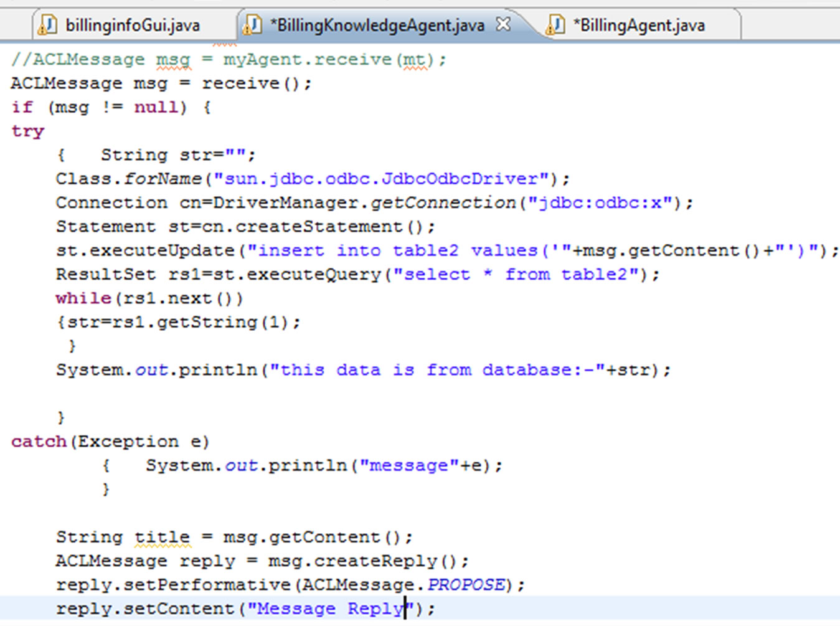Click the "try" keyword in the editor
This screenshot has height=626, width=840.
pos(27,131)
